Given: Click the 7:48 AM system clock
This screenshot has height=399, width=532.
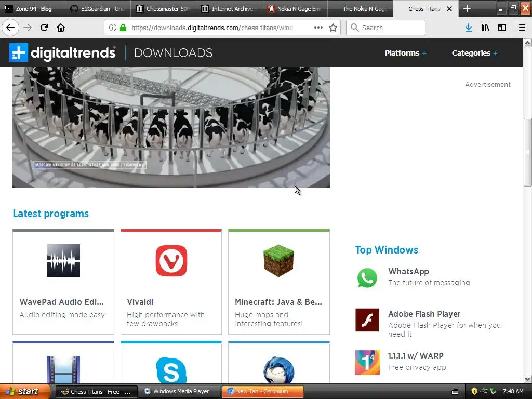Looking at the screenshot, I should (513, 392).
